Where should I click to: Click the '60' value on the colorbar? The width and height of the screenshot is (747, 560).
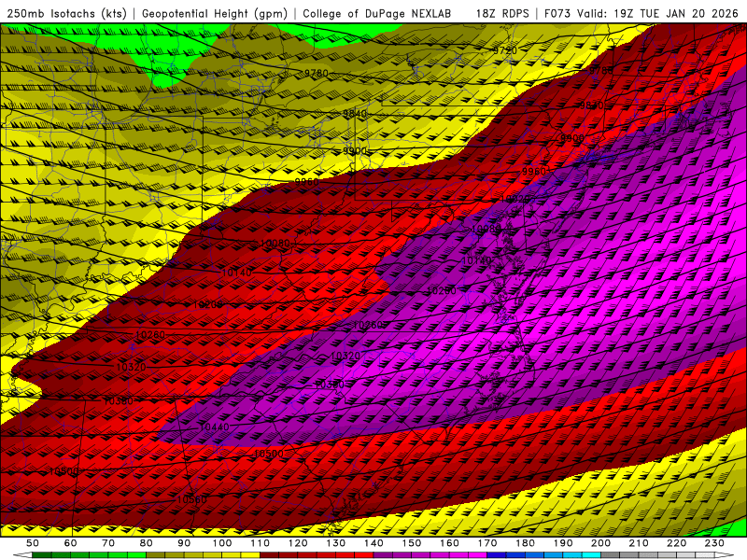click(70, 543)
